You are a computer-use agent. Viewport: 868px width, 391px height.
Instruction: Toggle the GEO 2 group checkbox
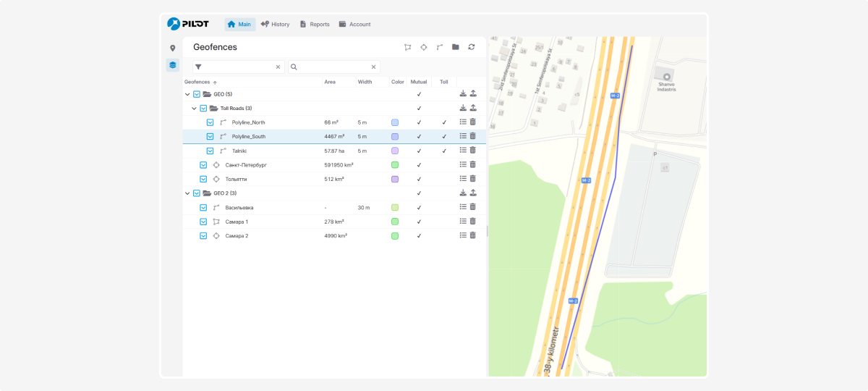(x=197, y=193)
